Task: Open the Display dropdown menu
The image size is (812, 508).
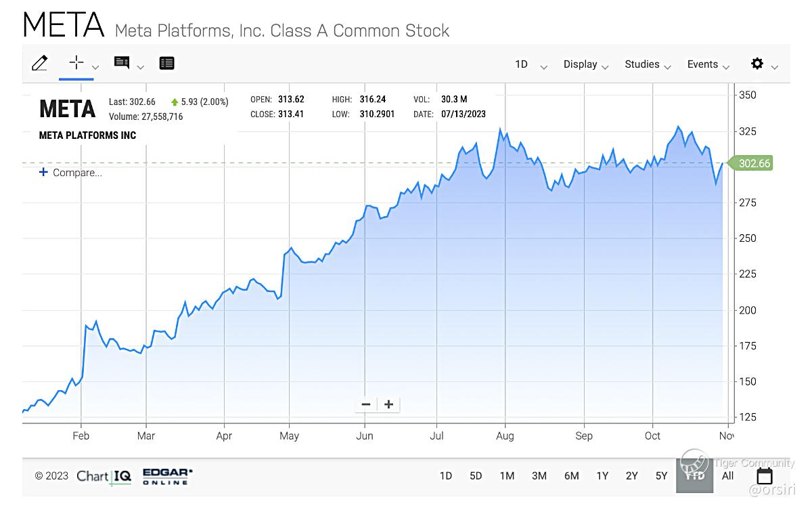Action: tap(586, 64)
